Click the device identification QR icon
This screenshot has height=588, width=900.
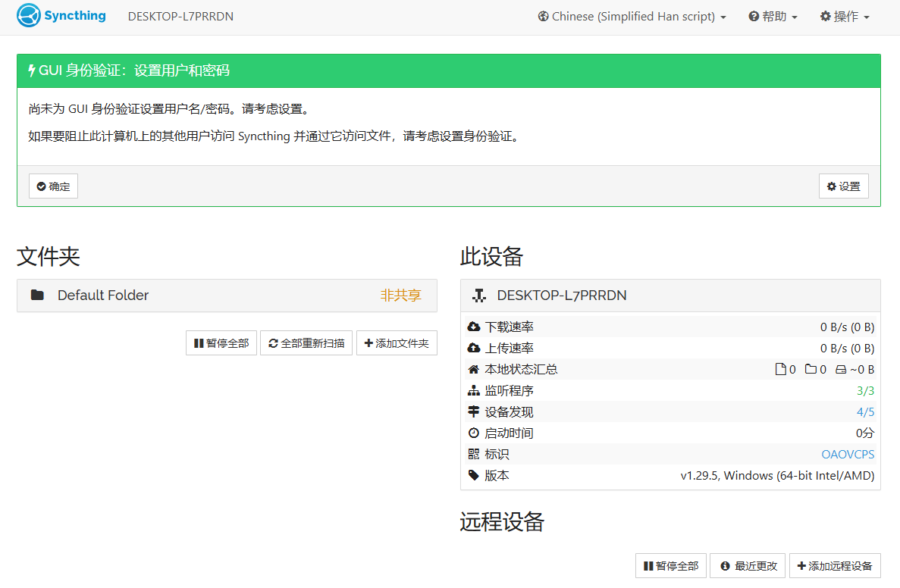tap(474, 454)
